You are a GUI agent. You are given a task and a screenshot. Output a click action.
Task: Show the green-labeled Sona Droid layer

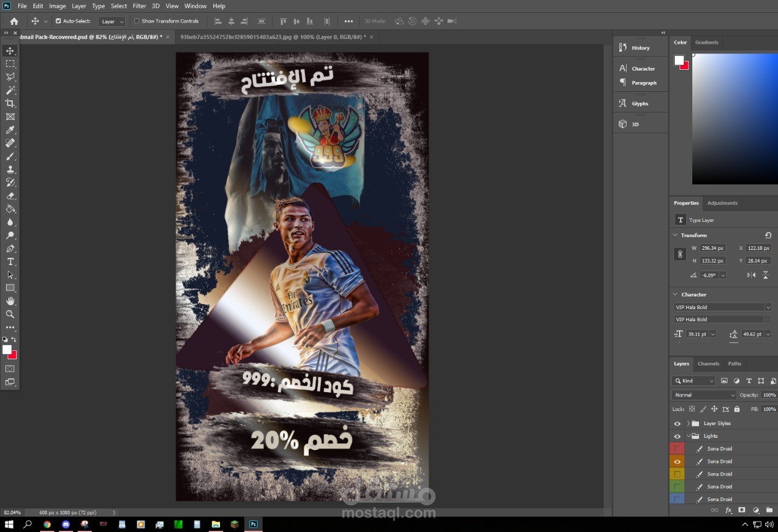[x=677, y=486]
